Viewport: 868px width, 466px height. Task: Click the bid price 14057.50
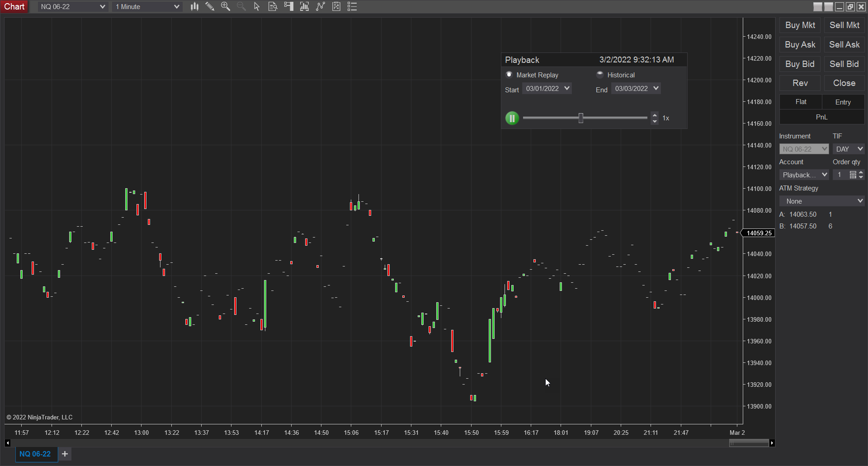(803, 226)
